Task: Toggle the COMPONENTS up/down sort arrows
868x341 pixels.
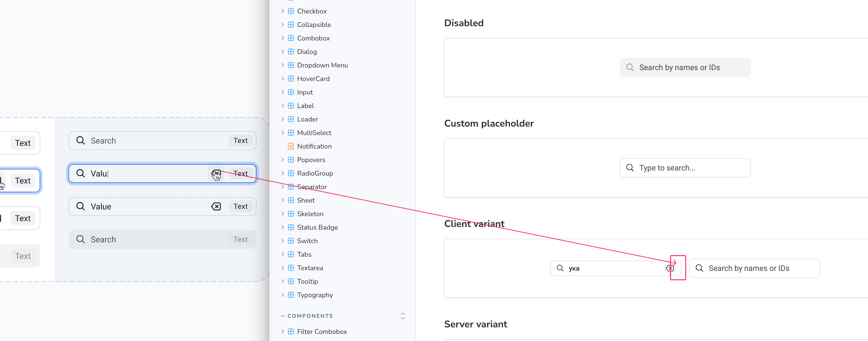Action: coord(403,316)
